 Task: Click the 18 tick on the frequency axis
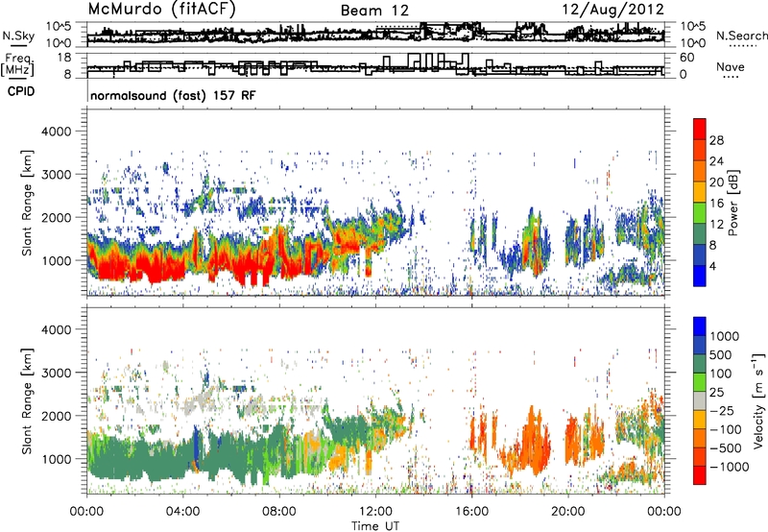63,58
